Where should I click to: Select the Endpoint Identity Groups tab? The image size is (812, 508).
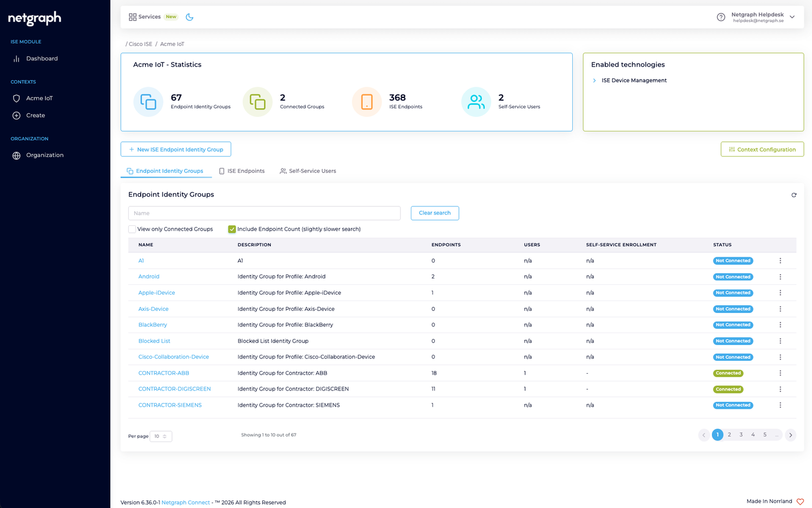click(x=165, y=171)
